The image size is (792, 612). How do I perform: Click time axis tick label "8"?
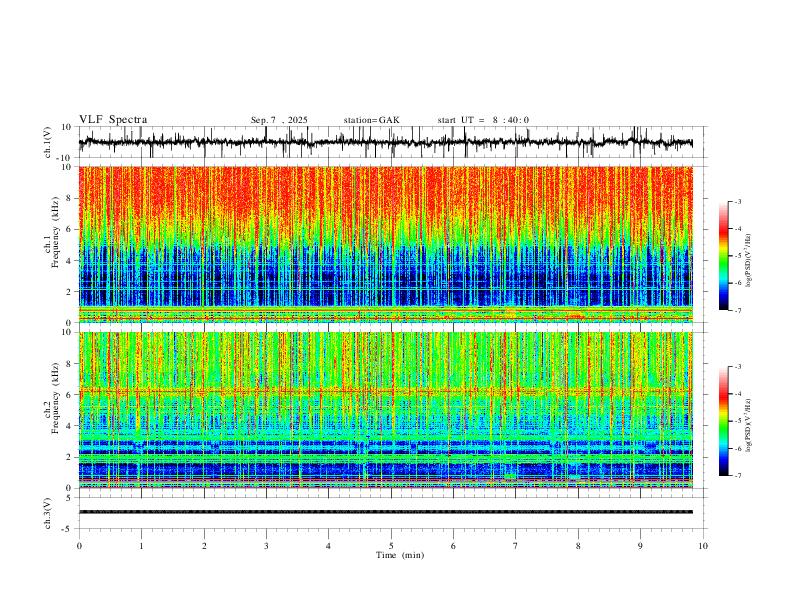pyautogui.click(x=578, y=546)
